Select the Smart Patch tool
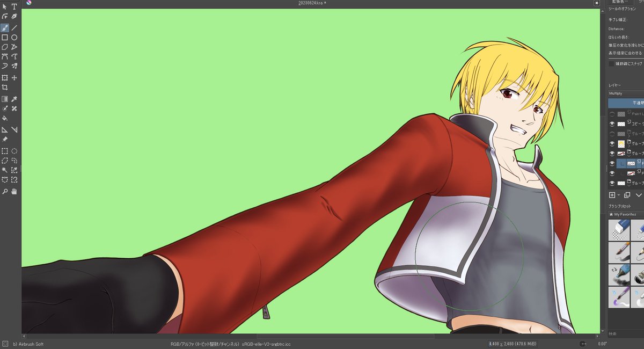Screen dimensions: 644x349 point(14,108)
